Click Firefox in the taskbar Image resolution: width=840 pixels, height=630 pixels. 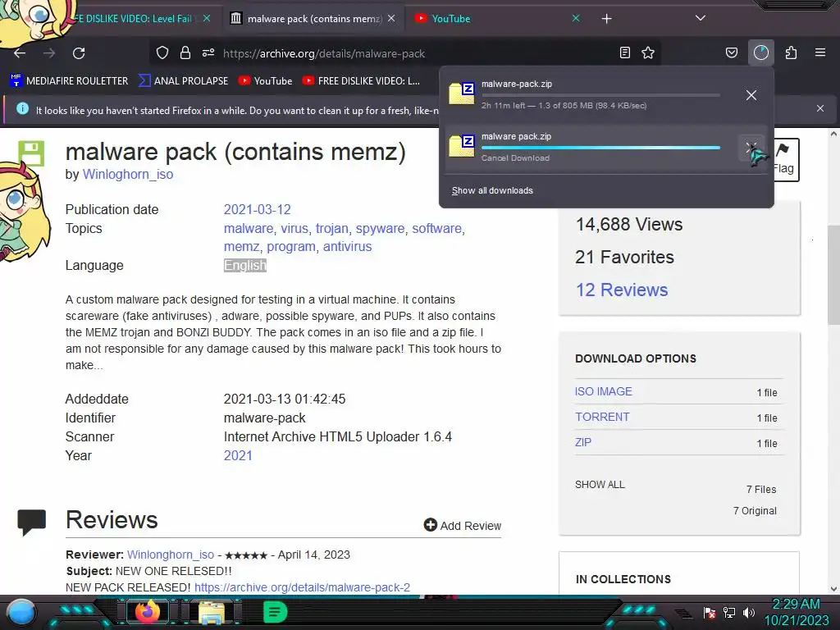click(148, 612)
